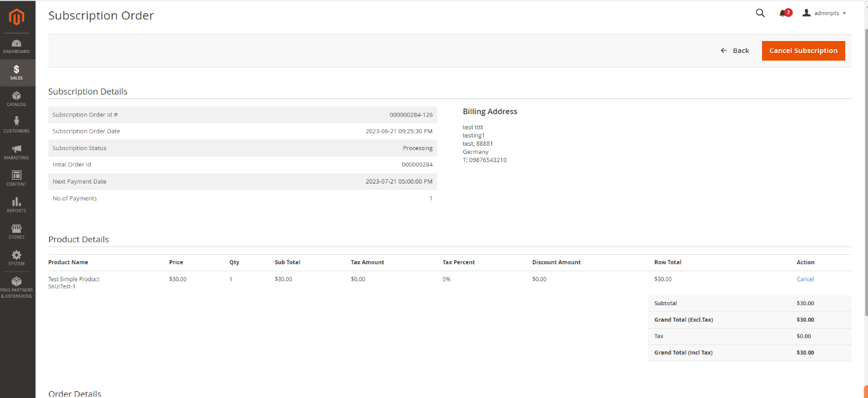This screenshot has width=868, height=398.
Task: Click the Magento logo icon
Action: (16, 16)
